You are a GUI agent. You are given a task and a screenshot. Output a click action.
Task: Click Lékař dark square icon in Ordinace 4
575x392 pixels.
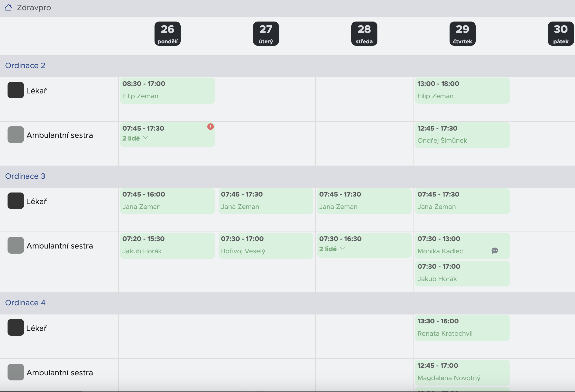tap(16, 327)
